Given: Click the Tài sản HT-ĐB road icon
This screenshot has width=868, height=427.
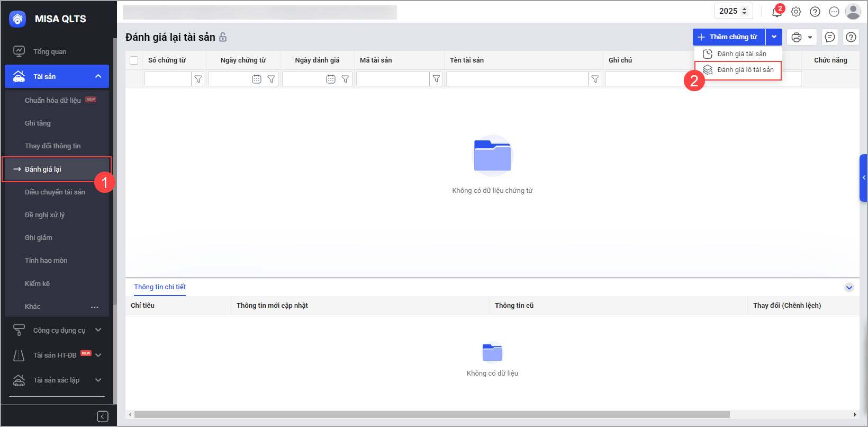Looking at the screenshot, I should 19,355.
